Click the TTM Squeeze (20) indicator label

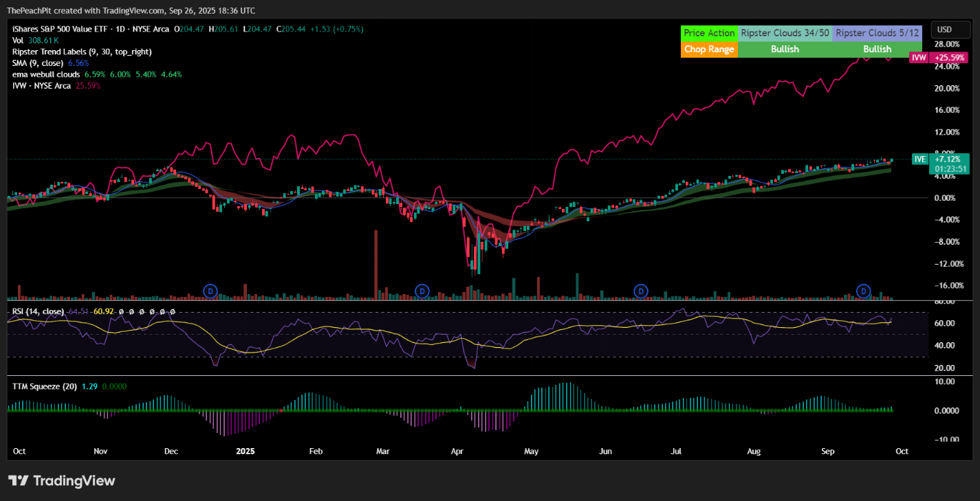[x=45, y=386]
